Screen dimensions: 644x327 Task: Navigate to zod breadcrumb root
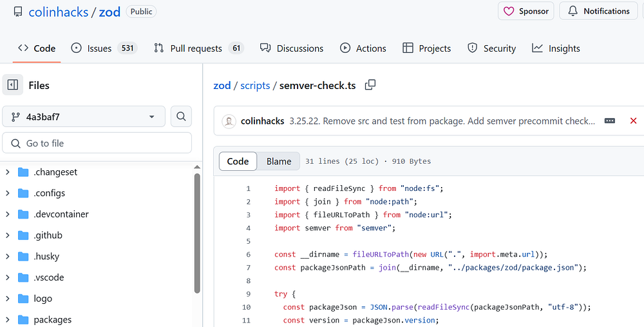click(222, 85)
